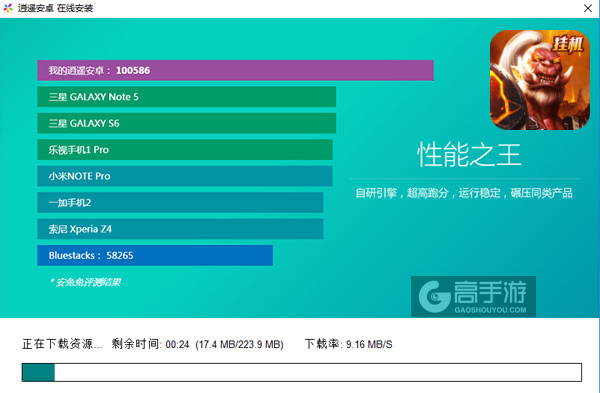
Task: Select the 三星 GALAXY Note 5 bar
Action: pos(186,97)
